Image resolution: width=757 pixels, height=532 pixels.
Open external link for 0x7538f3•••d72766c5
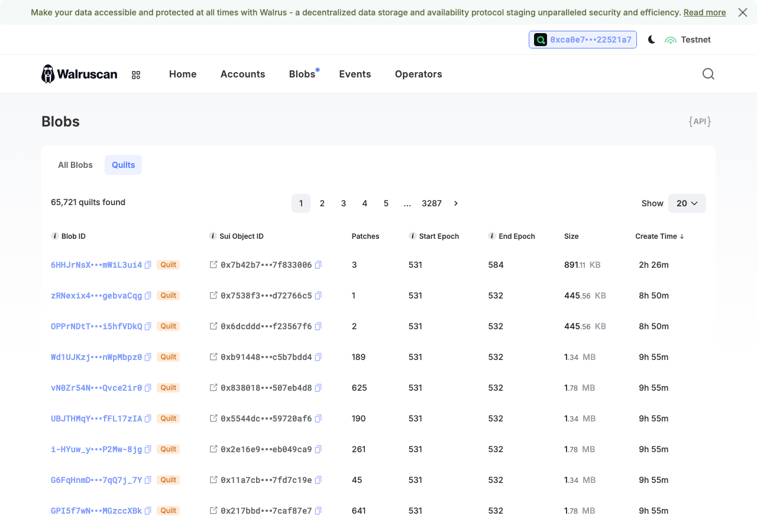click(x=213, y=295)
